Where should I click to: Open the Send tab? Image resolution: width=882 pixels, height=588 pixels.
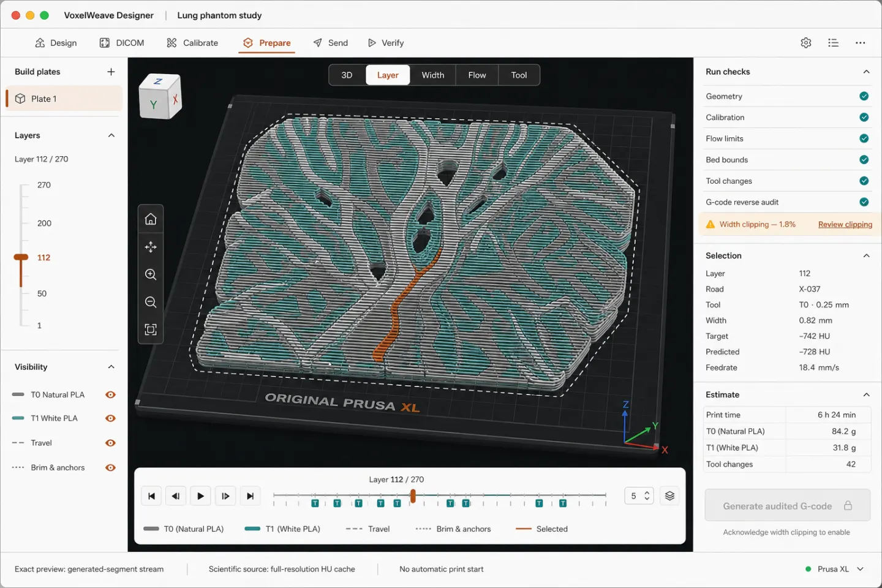point(331,43)
